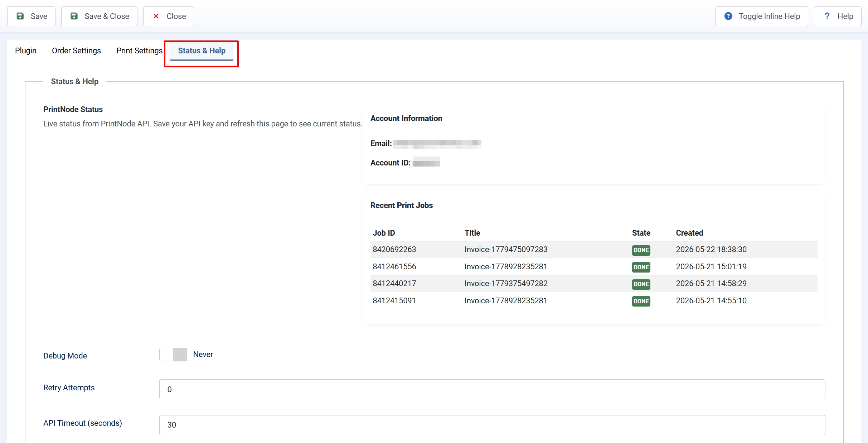
Task: Click created time 2026-05-21 14:55:10
Action: [x=711, y=300]
